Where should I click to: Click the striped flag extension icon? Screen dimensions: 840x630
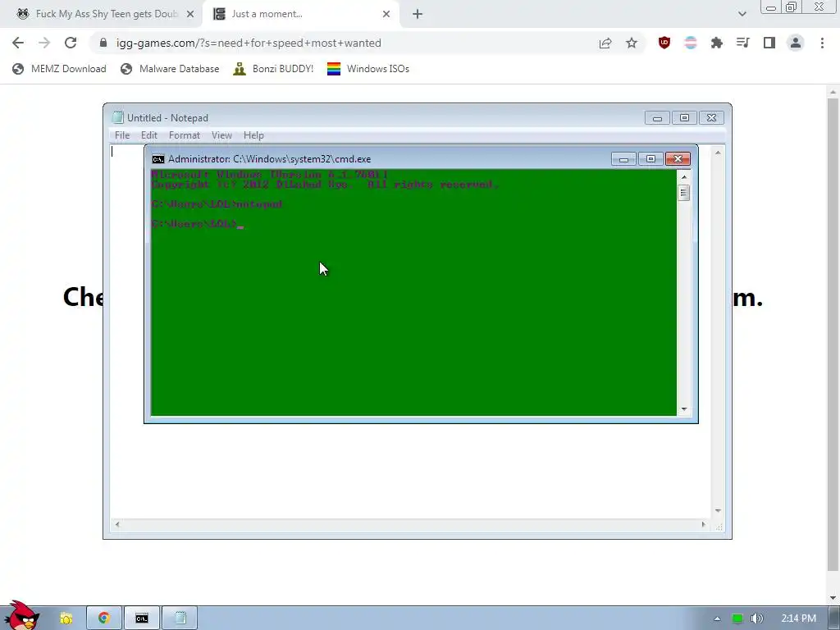(x=691, y=43)
